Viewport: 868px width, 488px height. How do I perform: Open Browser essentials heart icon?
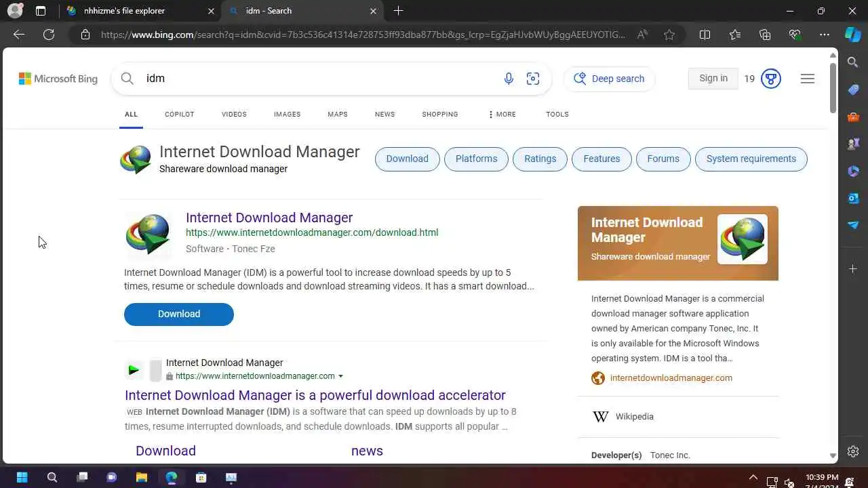[795, 35]
